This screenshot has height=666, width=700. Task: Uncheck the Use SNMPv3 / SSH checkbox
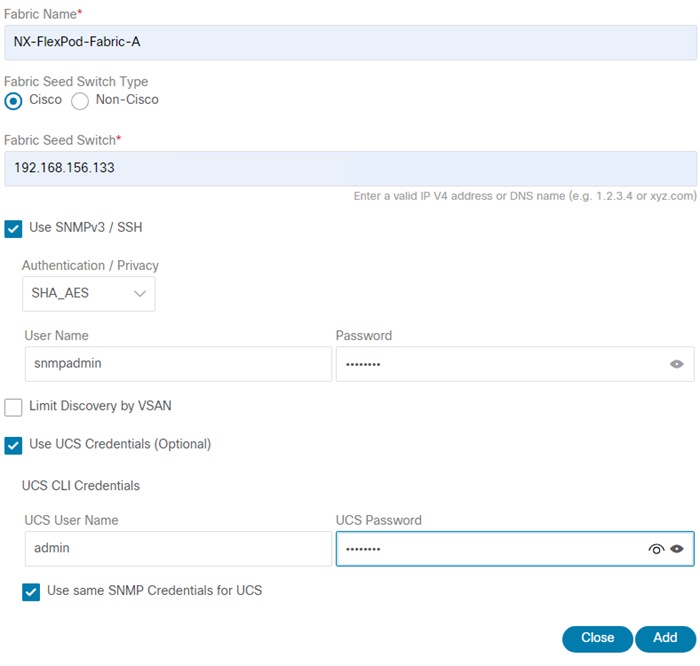pyautogui.click(x=13, y=228)
